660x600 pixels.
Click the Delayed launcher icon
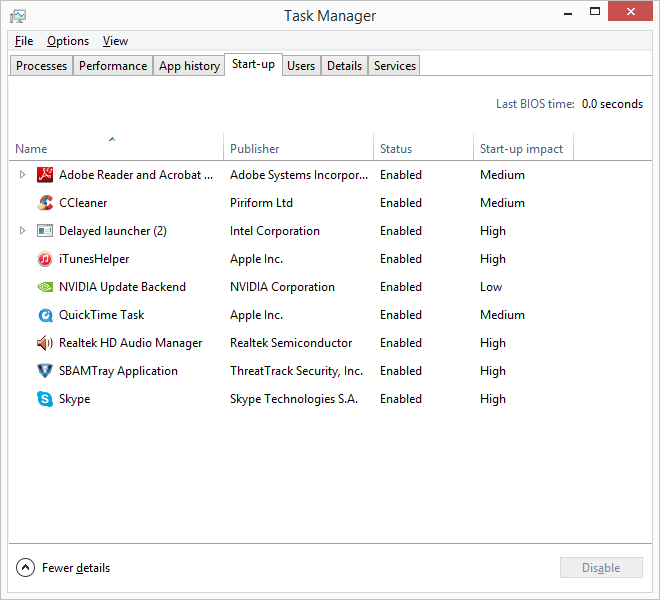point(45,231)
